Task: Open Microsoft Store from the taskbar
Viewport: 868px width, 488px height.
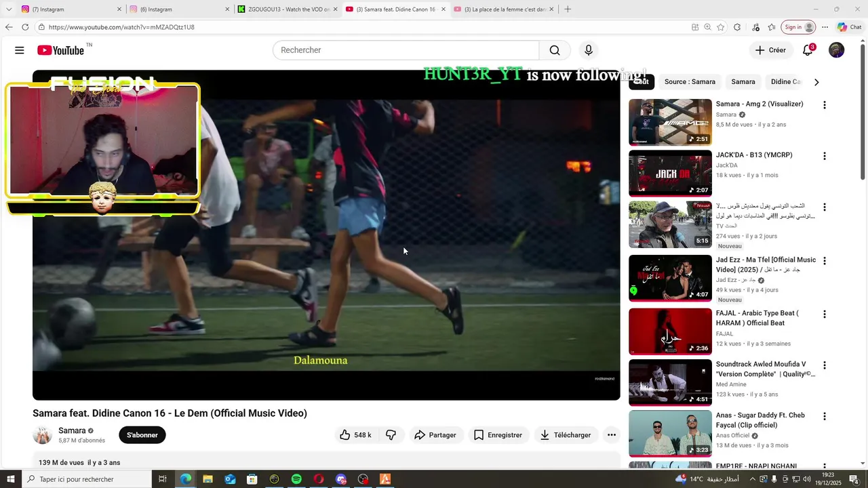Action: [252, 479]
